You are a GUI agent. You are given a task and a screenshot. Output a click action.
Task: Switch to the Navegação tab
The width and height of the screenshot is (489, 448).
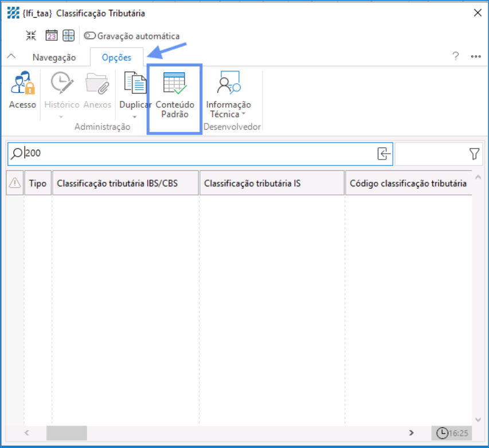[54, 57]
